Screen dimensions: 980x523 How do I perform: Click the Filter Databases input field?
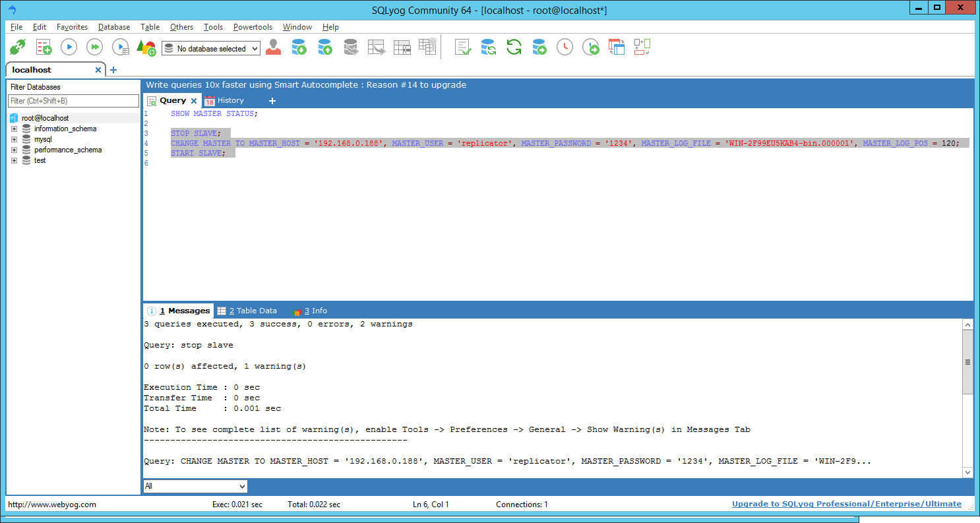point(73,101)
